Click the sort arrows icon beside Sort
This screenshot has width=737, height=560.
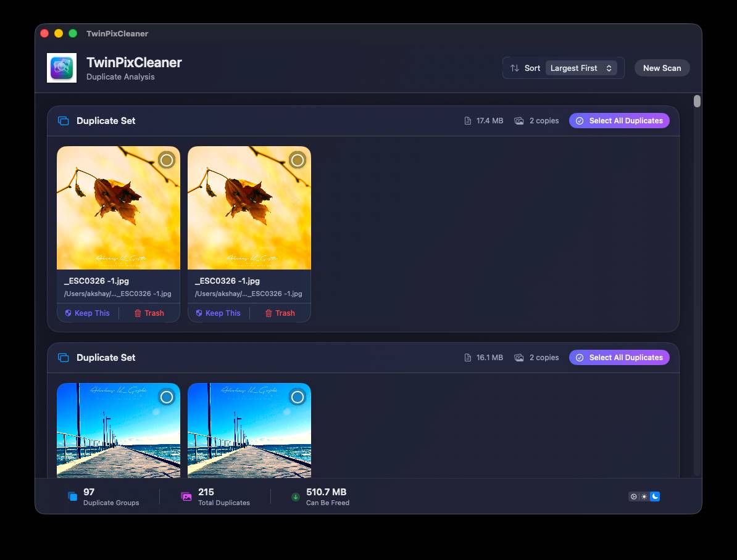(515, 68)
